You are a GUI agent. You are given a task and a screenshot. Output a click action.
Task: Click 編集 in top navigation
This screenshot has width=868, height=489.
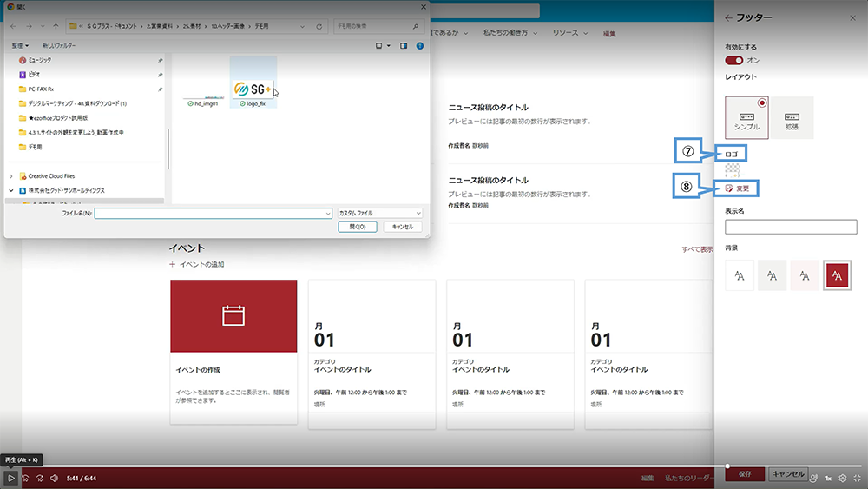[x=609, y=34]
